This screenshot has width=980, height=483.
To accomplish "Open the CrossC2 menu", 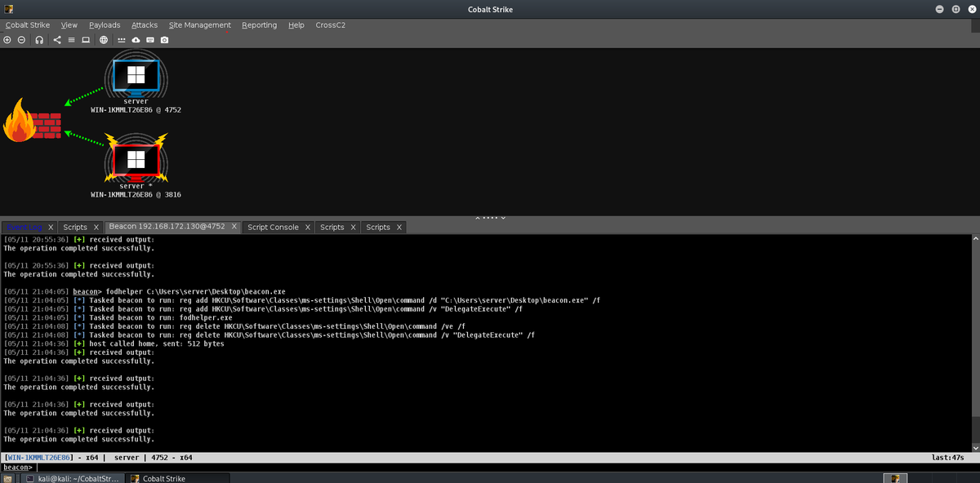I will point(330,25).
